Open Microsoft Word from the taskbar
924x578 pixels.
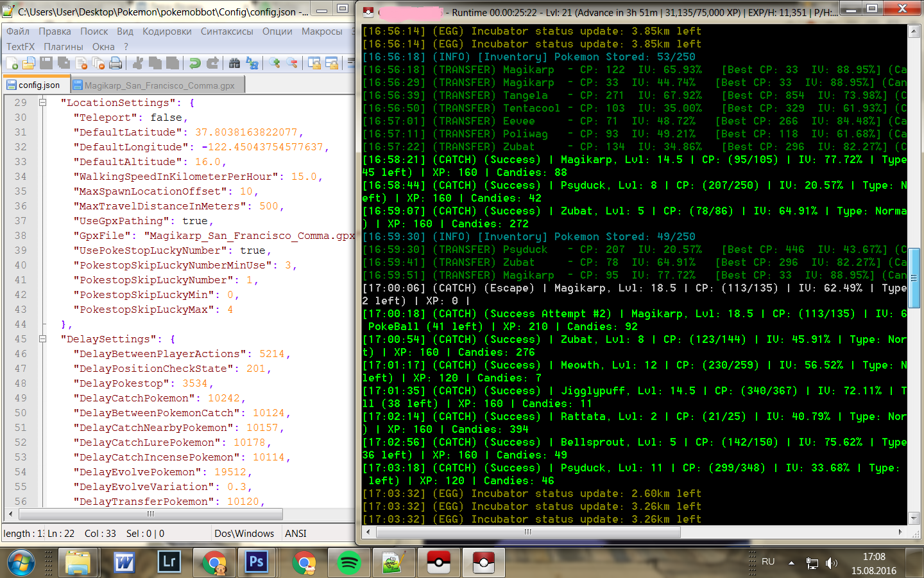pyautogui.click(x=124, y=563)
